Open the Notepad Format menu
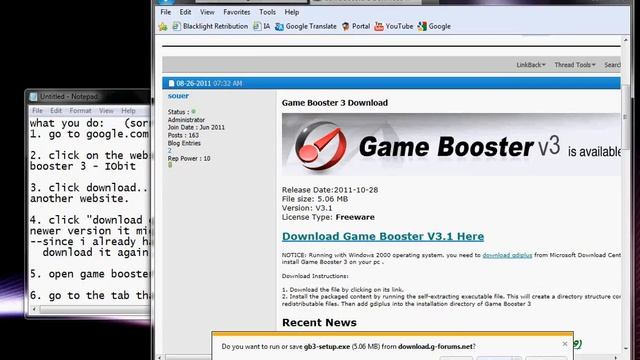This screenshot has height=360, width=640. point(80,111)
